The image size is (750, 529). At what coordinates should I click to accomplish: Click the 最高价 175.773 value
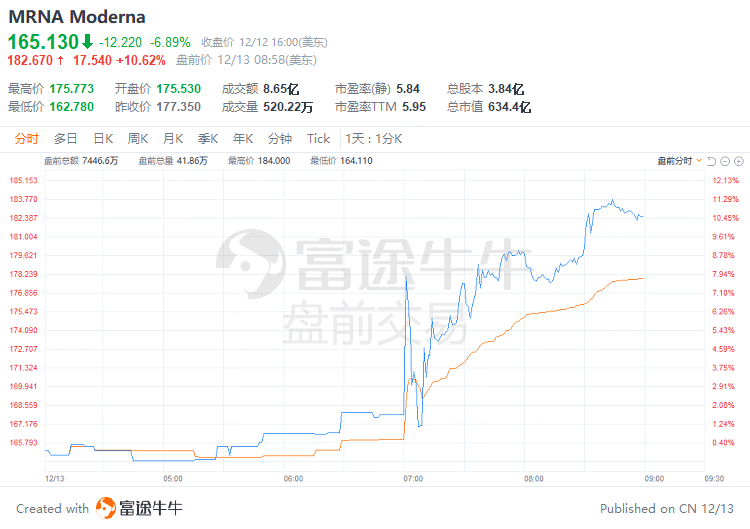tap(72, 89)
